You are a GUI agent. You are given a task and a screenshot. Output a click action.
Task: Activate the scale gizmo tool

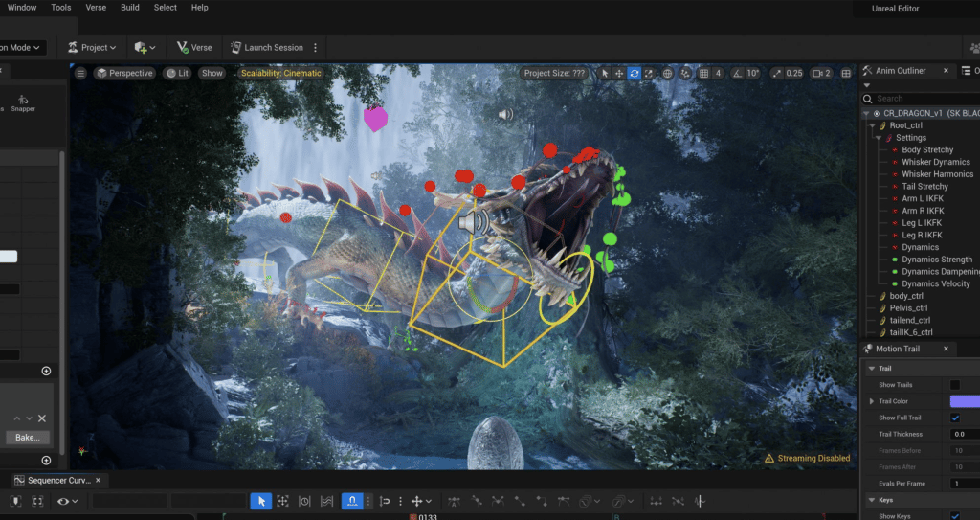(649, 73)
